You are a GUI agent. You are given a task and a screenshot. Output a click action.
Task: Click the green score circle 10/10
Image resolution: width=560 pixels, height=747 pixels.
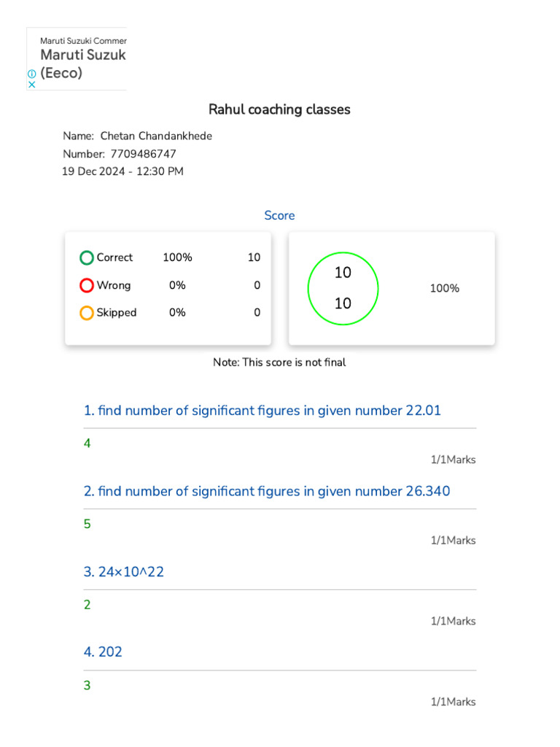click(x=343, y=288)
